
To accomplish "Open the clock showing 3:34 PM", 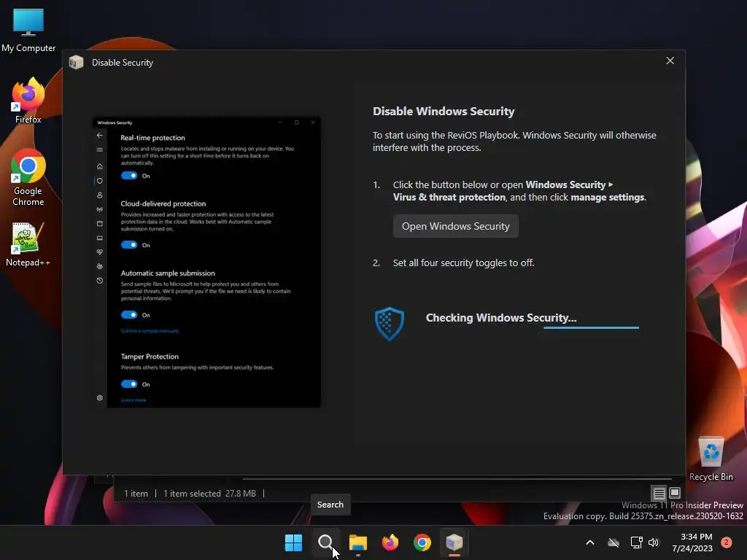I will (692, 542).
